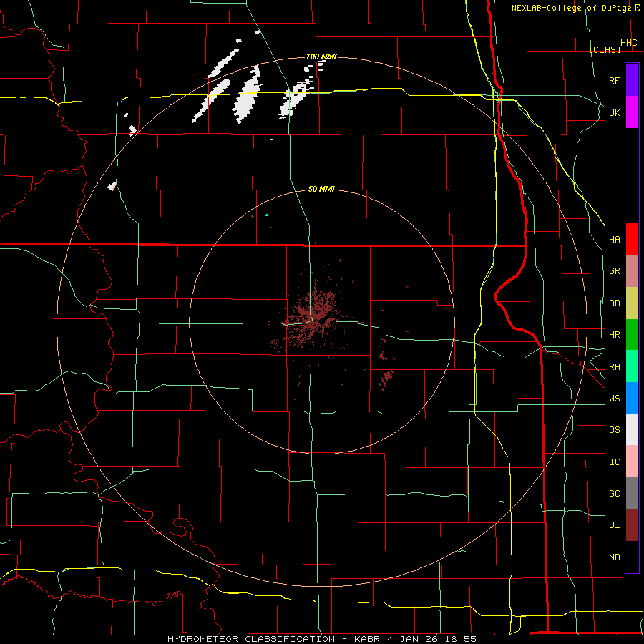Viewport: 644px width, 644px height.
Task: Click the UK magenta legend swatch
Action: point(632,112)
